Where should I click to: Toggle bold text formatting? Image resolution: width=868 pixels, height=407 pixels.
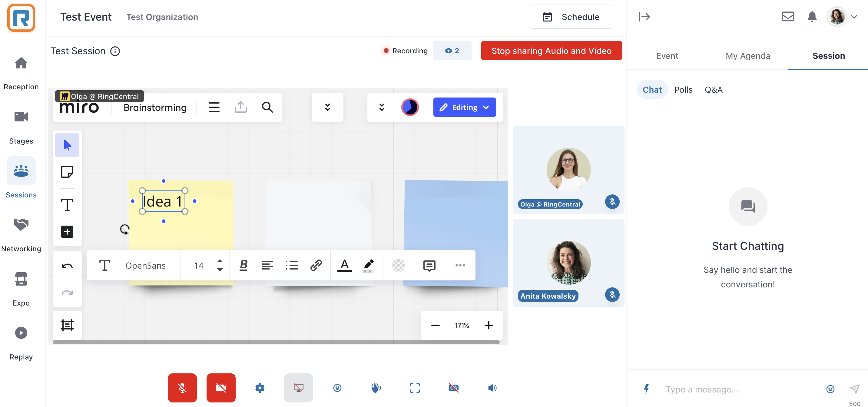click(243, 265)
